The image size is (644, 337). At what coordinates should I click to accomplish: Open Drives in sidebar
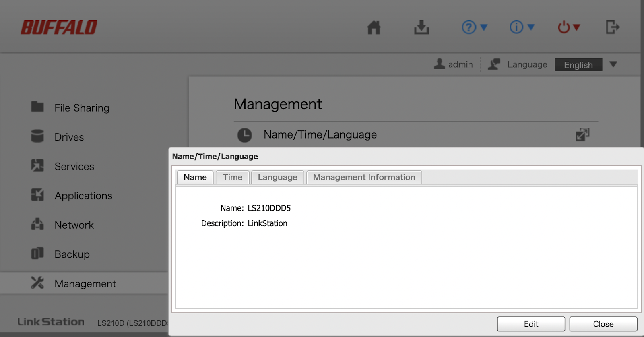(x=69, y=137)
